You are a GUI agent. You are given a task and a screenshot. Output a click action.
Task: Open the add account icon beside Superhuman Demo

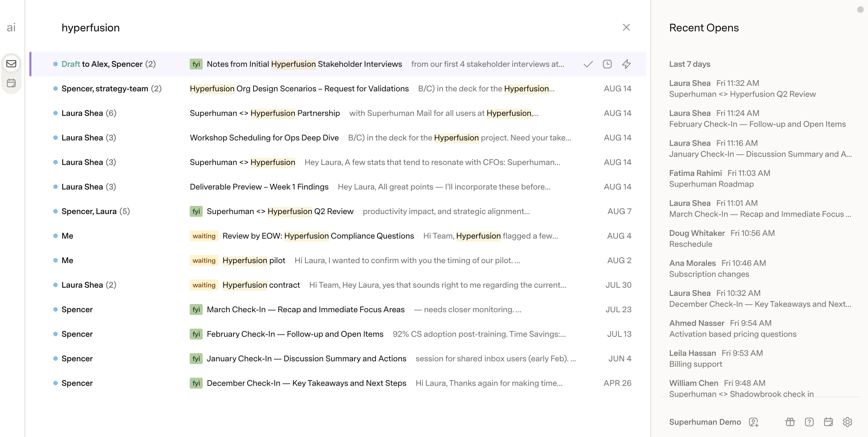pyautogui.click(x=753, y=422)
